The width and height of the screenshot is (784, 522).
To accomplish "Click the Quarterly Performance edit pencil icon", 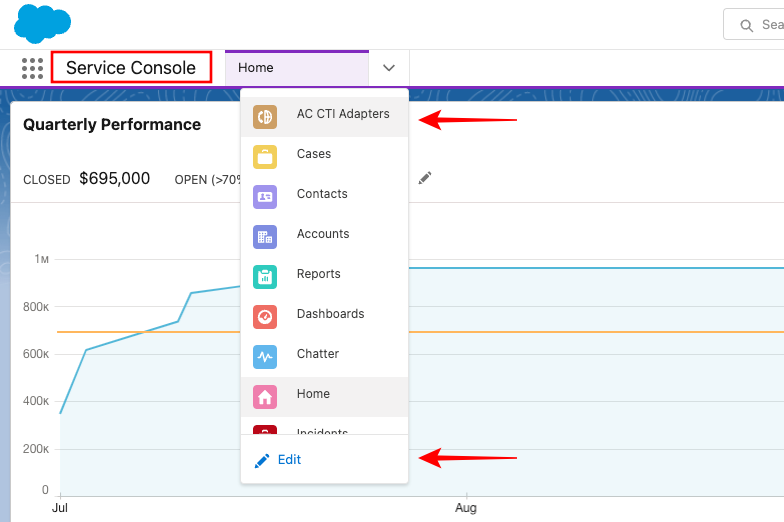I will click(425, 178).
